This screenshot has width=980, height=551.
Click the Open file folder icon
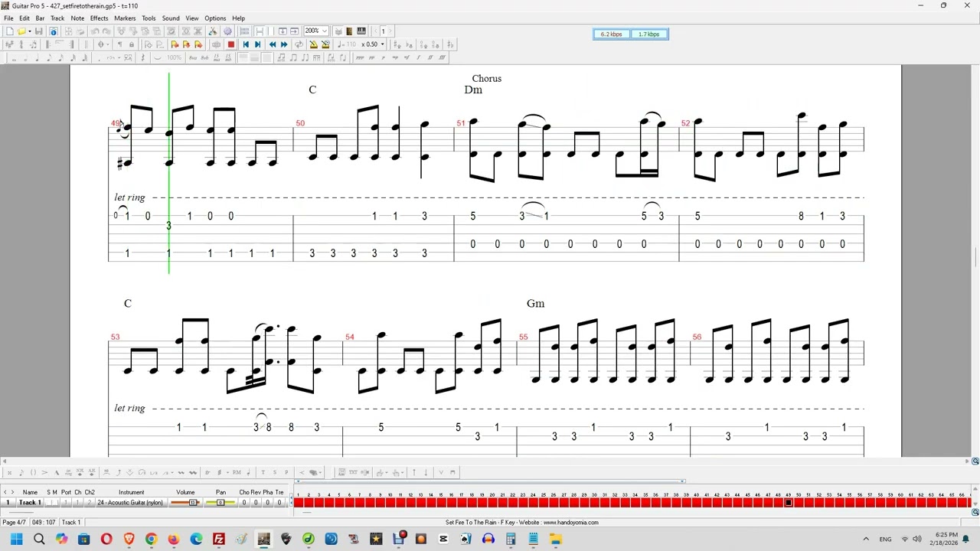pos(21,31)
